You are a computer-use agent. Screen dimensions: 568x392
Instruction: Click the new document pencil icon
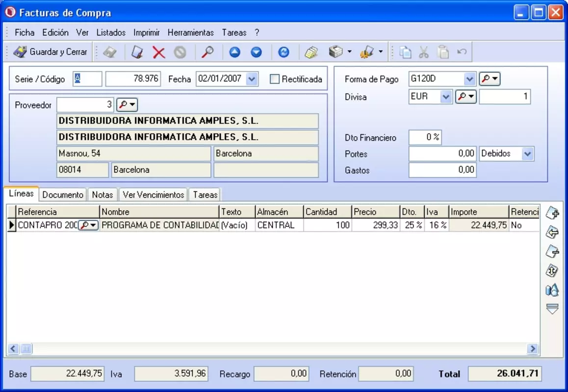[137, 52]
